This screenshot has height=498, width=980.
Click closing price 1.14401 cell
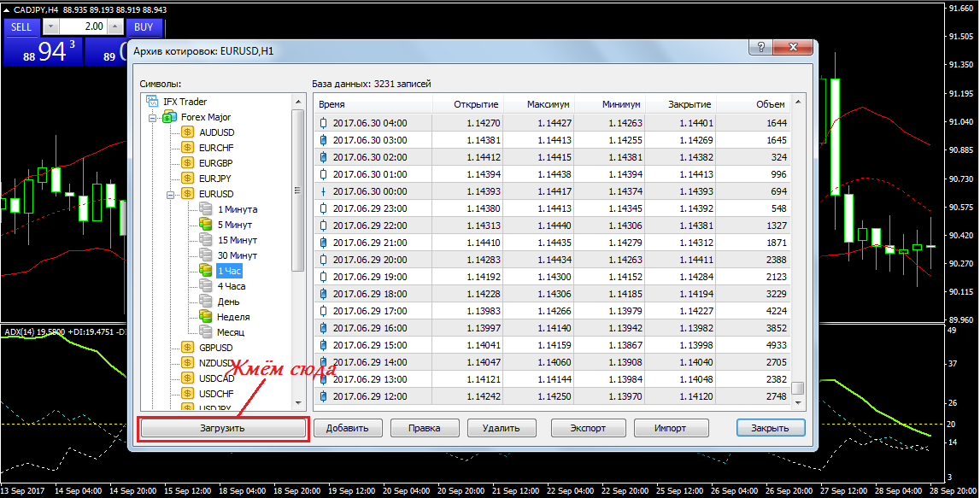click(696, 123)
